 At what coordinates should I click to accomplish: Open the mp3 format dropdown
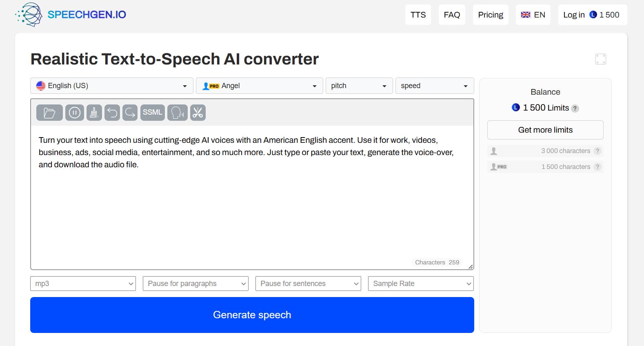pos(83,284)
